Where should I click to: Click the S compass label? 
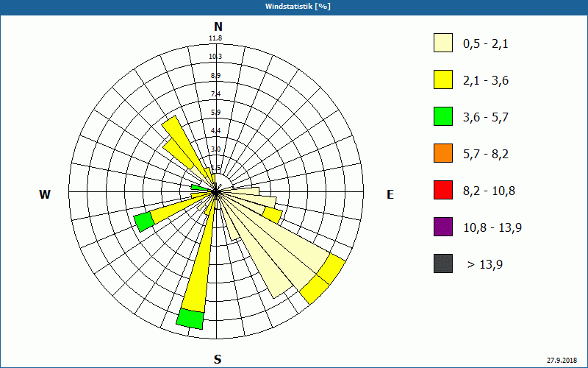pyautogui.click(x=218, y=359)
